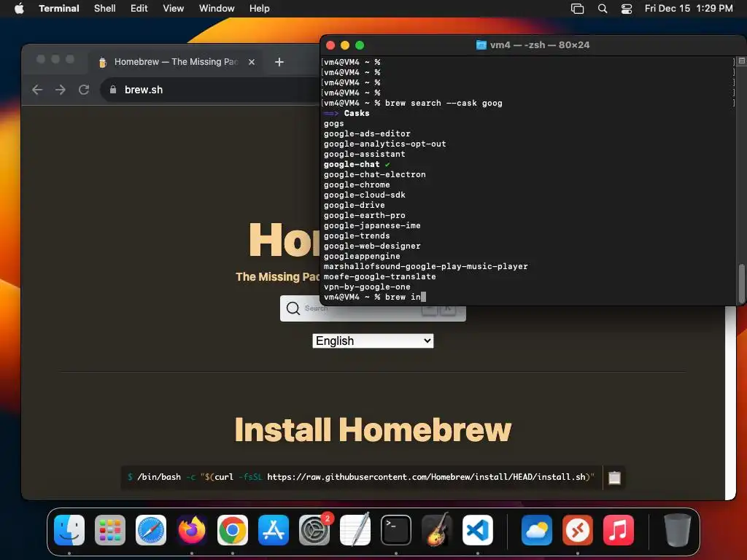The width and height of the screenshot is (747, 560).
Task: Open the Shell menu
Action: pyautogui.click(x=105, y=8)
